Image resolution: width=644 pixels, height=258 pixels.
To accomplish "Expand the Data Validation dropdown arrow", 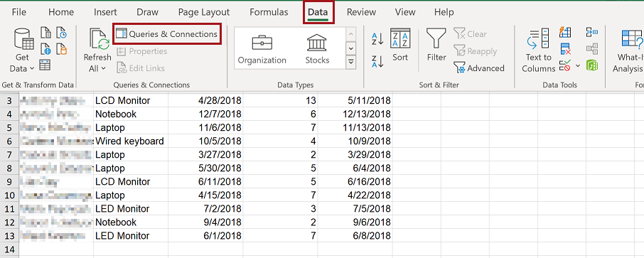I will point(577,65).
